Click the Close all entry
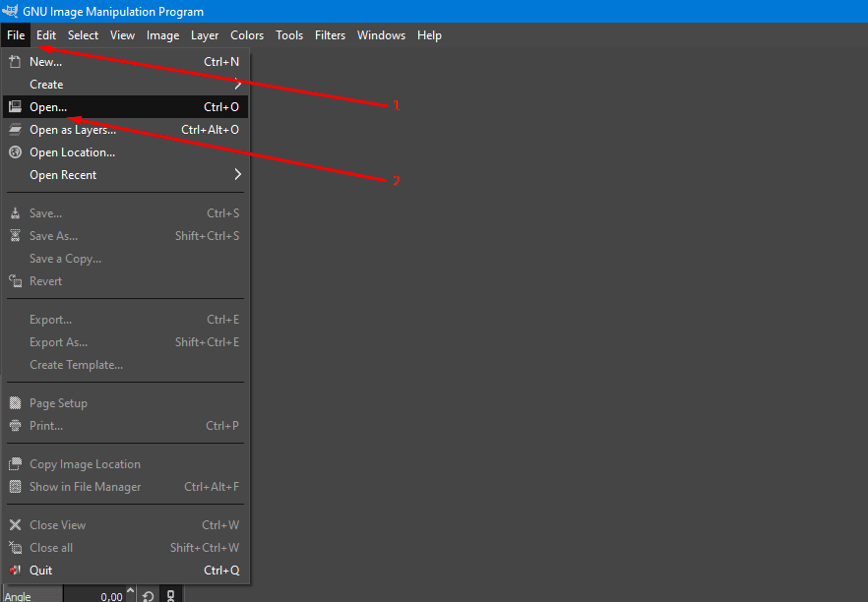 125,548
